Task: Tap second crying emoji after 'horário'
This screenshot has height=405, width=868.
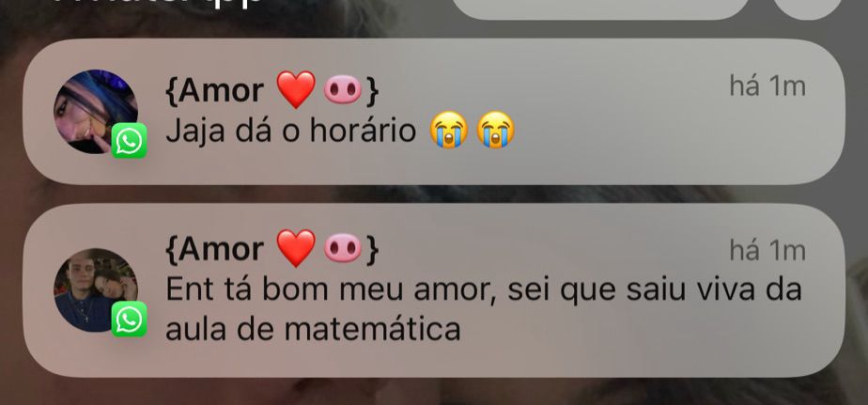Action: [x=495, y=130]
